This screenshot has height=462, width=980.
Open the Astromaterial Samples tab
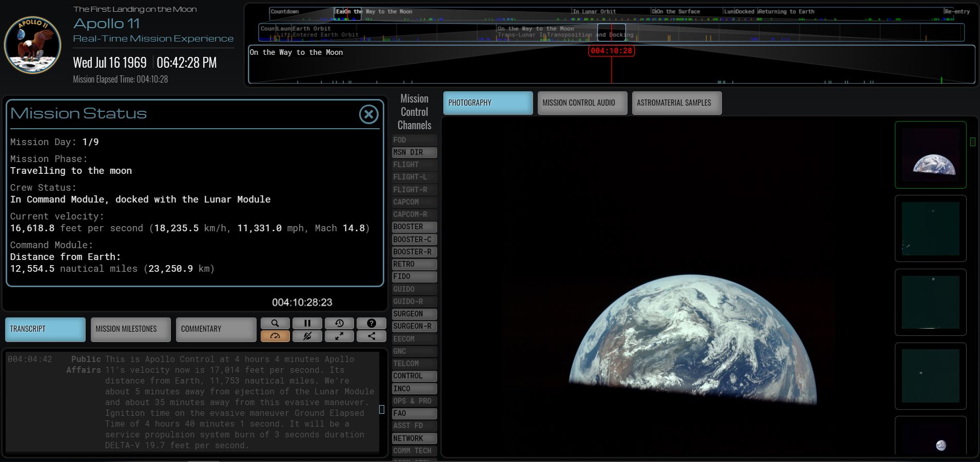coord(677,103)
